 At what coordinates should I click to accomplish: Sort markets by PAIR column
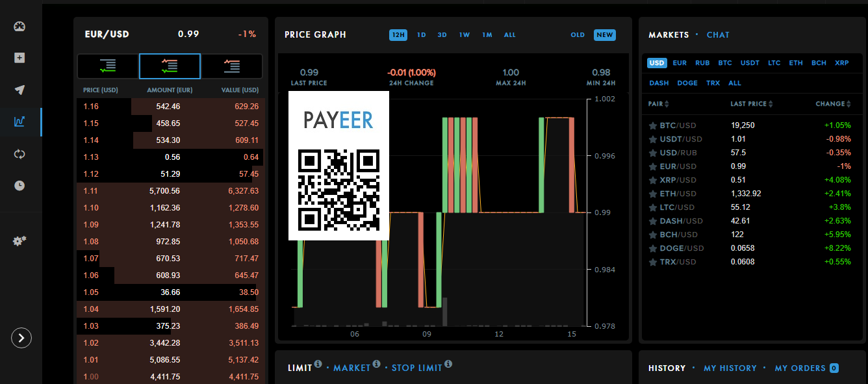pos(658,104)
